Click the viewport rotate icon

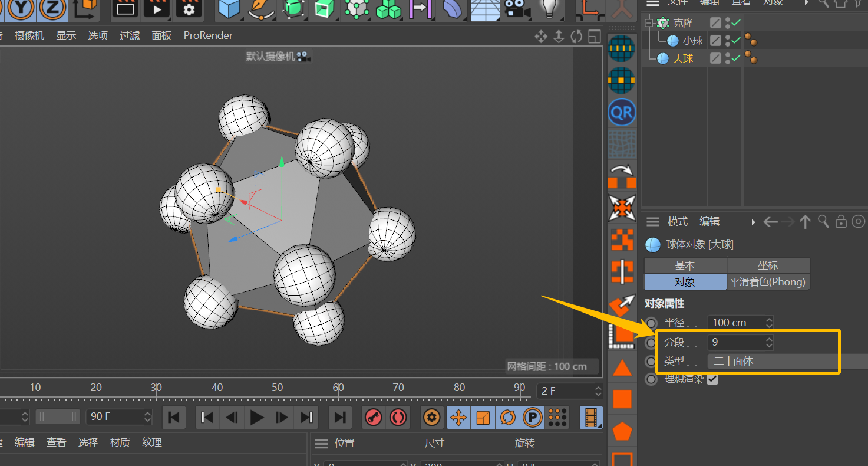coord(576,37)
